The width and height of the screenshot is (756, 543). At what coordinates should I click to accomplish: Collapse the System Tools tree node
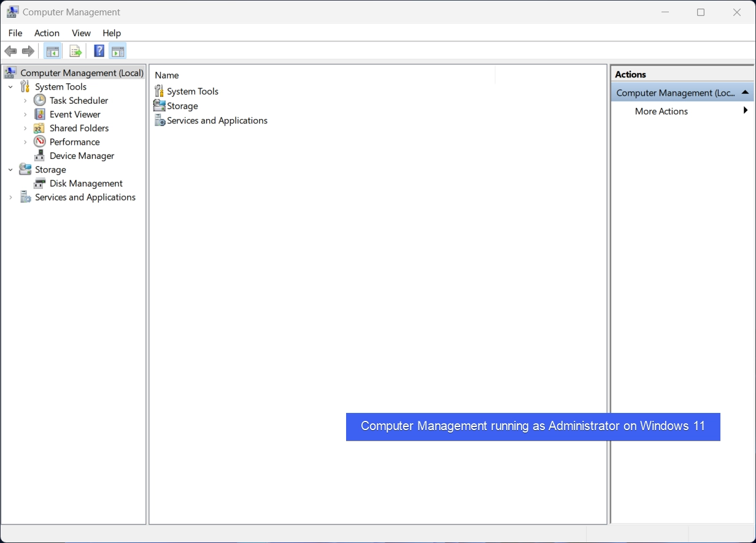[10, 87]
